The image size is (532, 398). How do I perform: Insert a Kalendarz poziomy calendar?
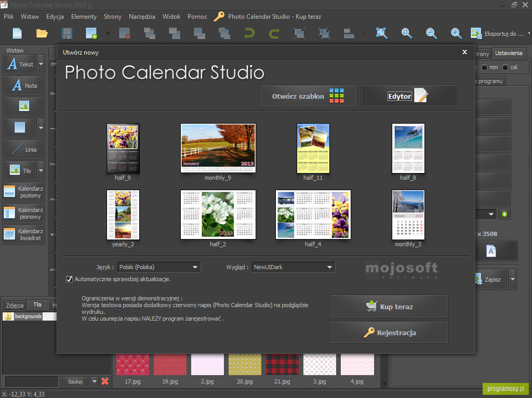24,192
